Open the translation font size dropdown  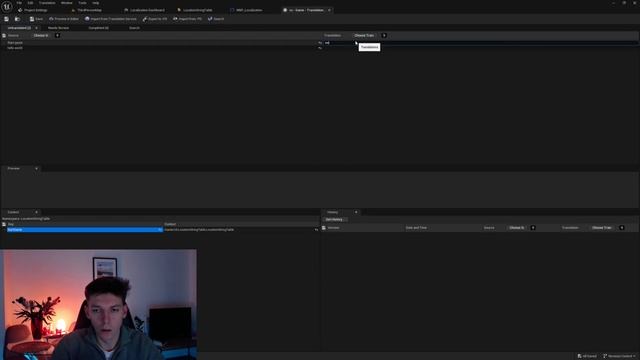(x=384, y=36)
